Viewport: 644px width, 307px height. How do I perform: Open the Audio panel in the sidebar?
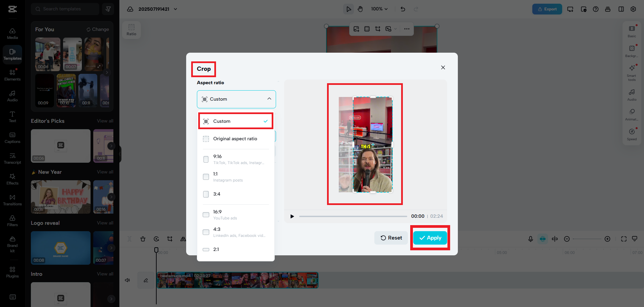pyautogui.click(x=12, y=96)
